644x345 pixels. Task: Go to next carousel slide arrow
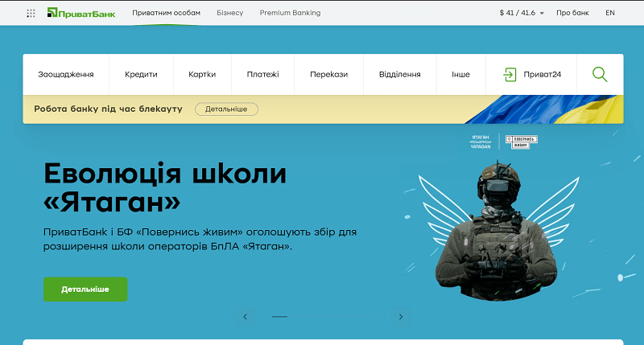coord(401,317)
